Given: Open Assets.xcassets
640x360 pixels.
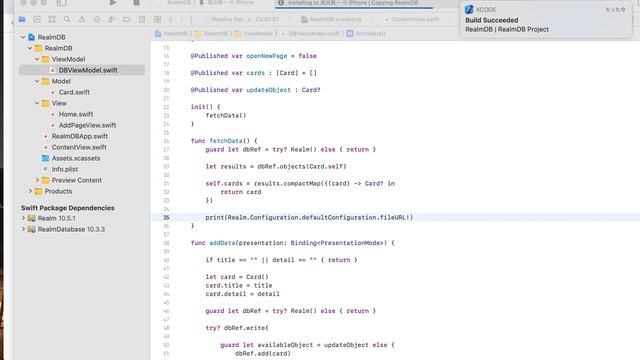Looking at the screenshot, I should 76,158.
